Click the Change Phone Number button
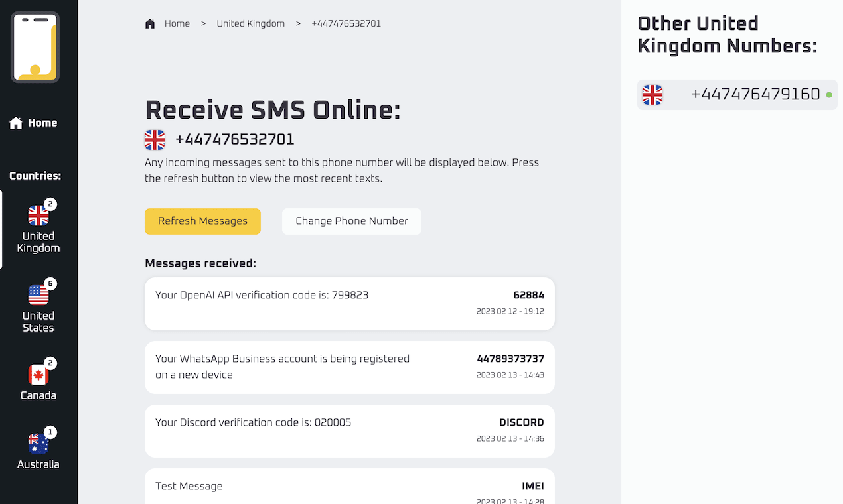Screen dimensions: 843x504 351,221
